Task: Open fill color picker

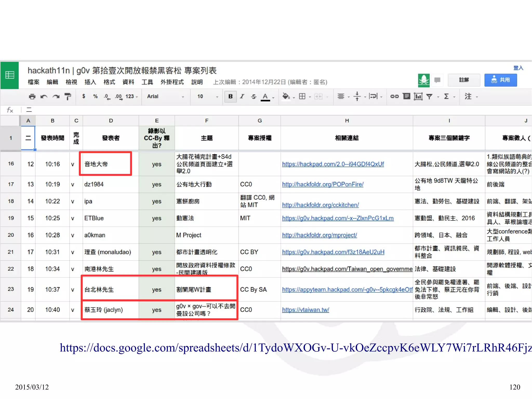Action: tap(286, 96)
